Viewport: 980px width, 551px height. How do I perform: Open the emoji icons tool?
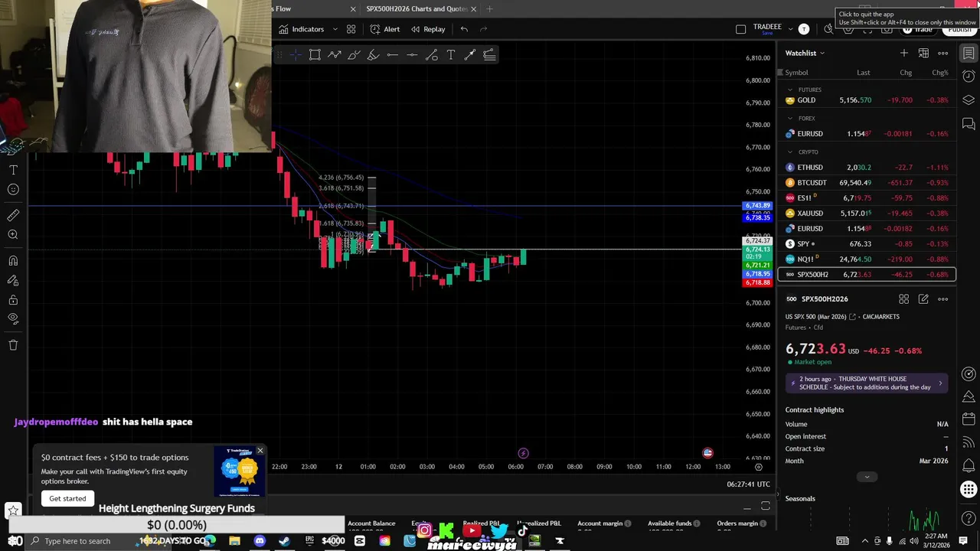coord(13,189)
